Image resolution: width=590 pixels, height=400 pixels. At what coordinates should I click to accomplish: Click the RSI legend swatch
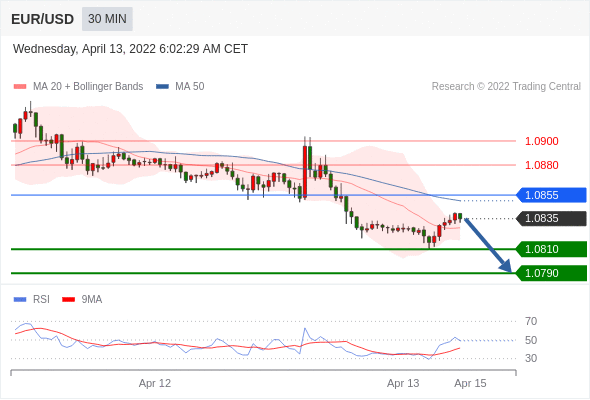click(x=20, y=300)
